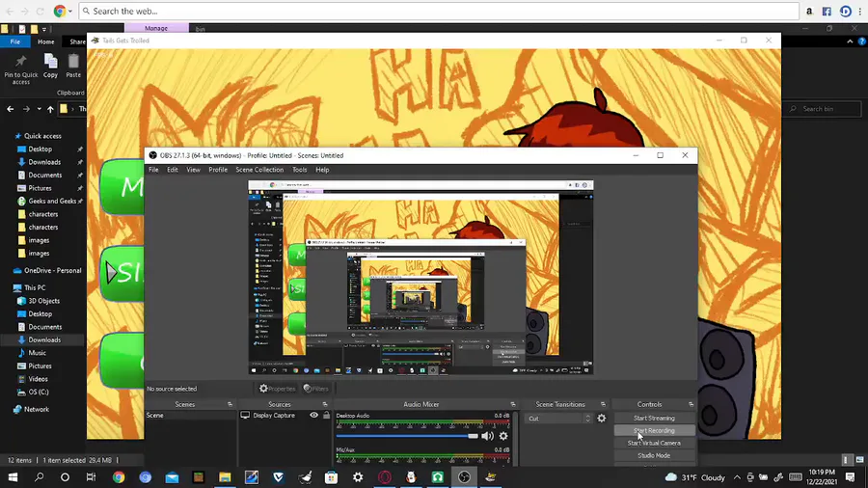
Task: Pop out the Sources dock icon
Action: point(325,404)
